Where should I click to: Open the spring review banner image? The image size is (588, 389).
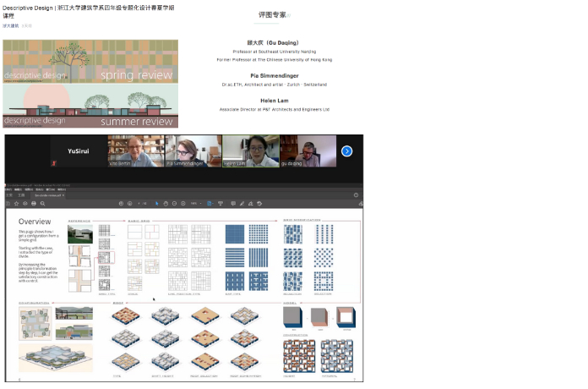90,61
